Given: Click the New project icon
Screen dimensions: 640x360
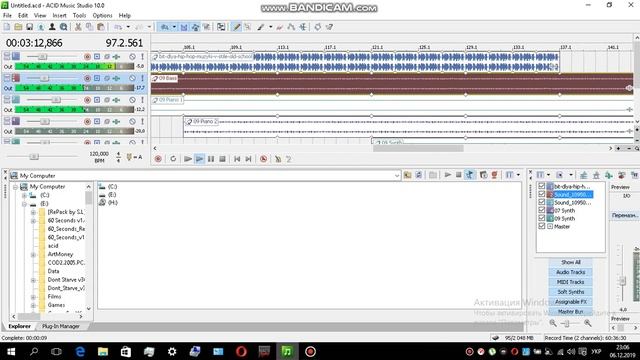Looking at the screenshot, I should tap(7, 27).
